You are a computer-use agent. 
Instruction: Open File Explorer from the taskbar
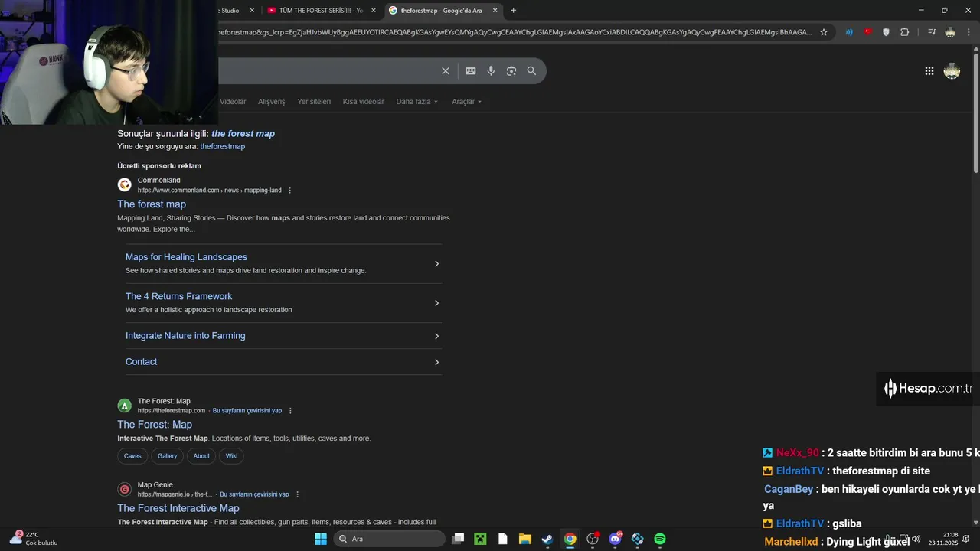pos(525,539)
